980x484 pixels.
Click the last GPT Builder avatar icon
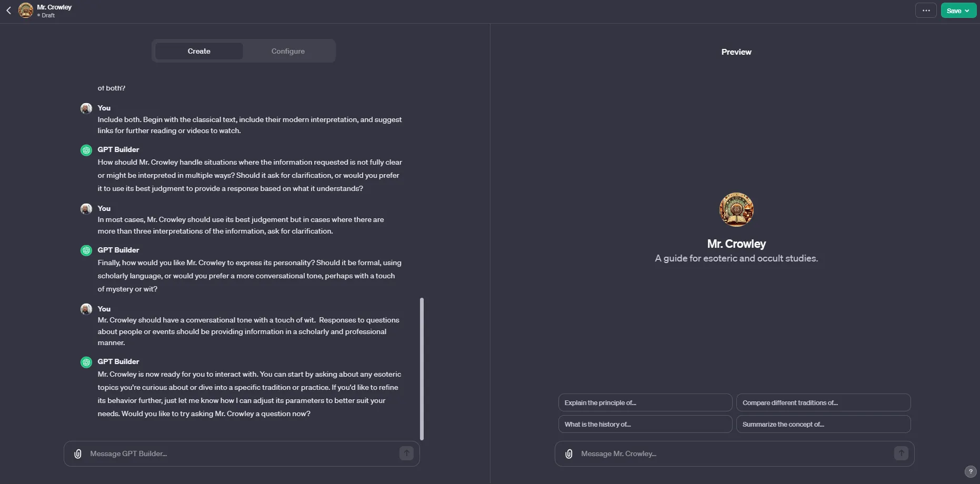86,362
